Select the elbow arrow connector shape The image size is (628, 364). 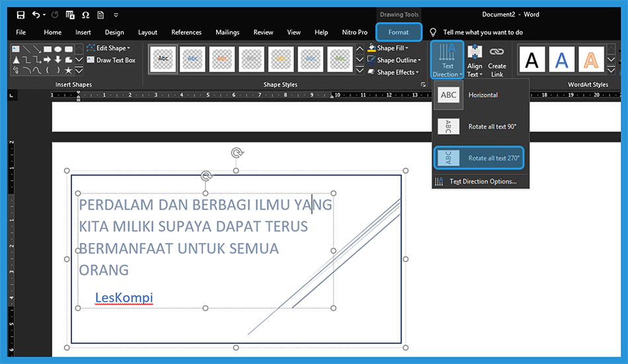click(37, 59)
